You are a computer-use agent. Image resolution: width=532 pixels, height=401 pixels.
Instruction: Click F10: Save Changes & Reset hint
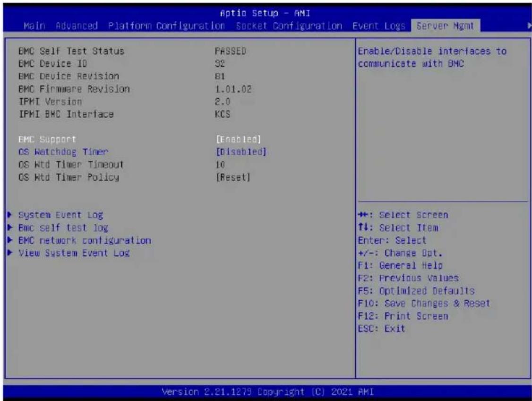click(424, 304)
